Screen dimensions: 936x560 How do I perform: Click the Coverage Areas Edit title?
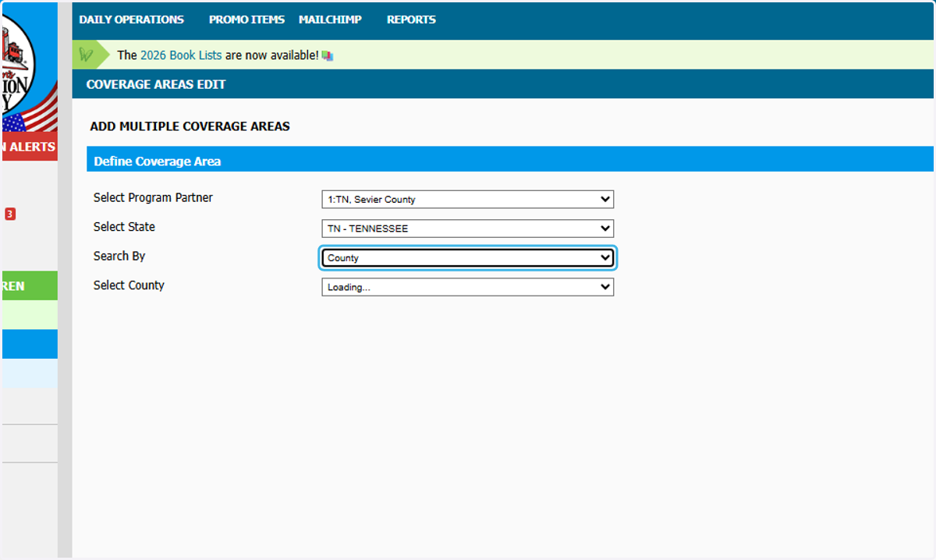click(156, 84)
